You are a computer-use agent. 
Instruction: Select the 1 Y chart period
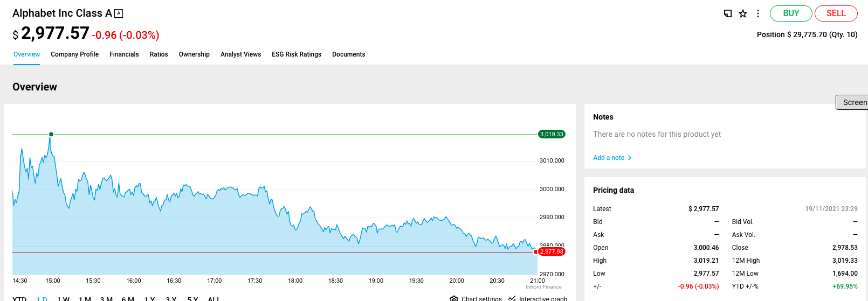149,299
